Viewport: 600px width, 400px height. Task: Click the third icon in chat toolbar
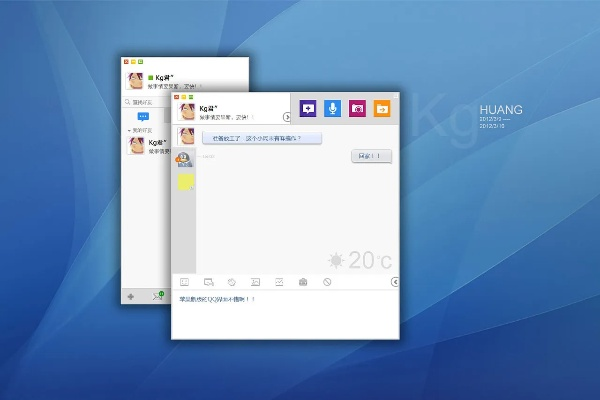point(231,282)
